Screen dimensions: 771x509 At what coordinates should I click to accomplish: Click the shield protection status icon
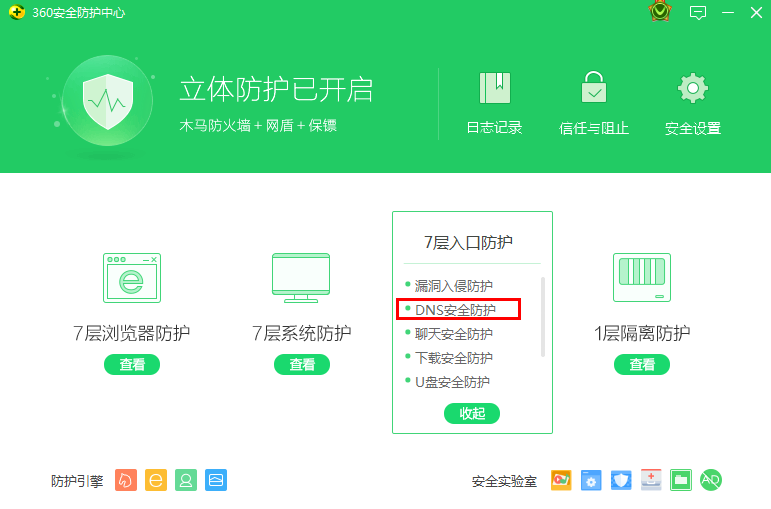click(108, 100)
